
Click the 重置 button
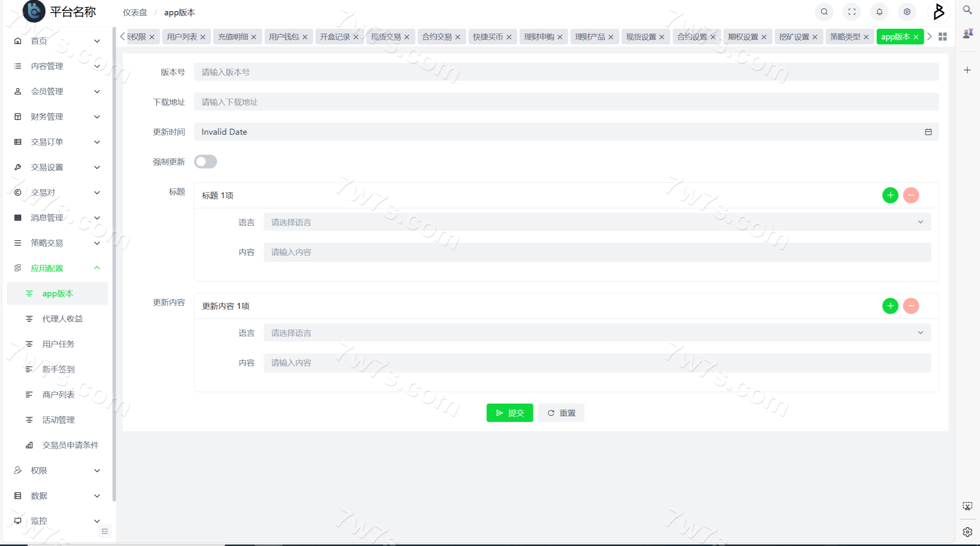pyautogui.click(x=561, y=413)
